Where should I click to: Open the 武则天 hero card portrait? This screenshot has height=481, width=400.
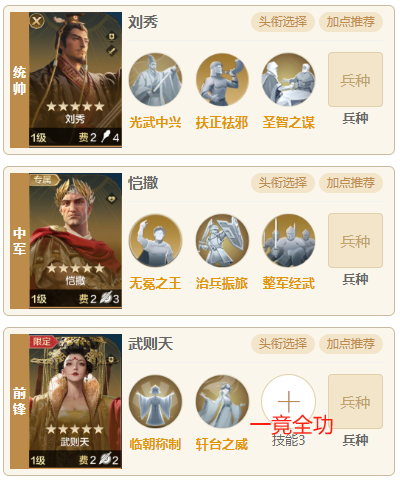tap(76, 402)
